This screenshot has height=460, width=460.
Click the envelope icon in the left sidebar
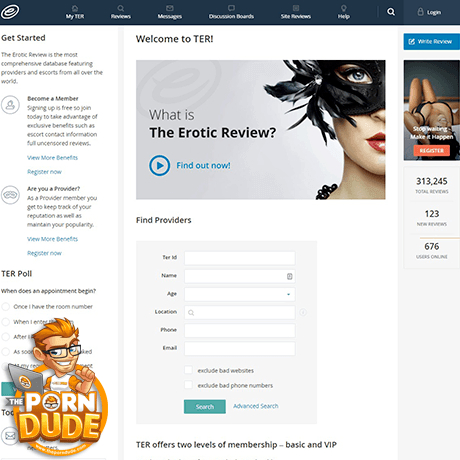coord(10,435)
